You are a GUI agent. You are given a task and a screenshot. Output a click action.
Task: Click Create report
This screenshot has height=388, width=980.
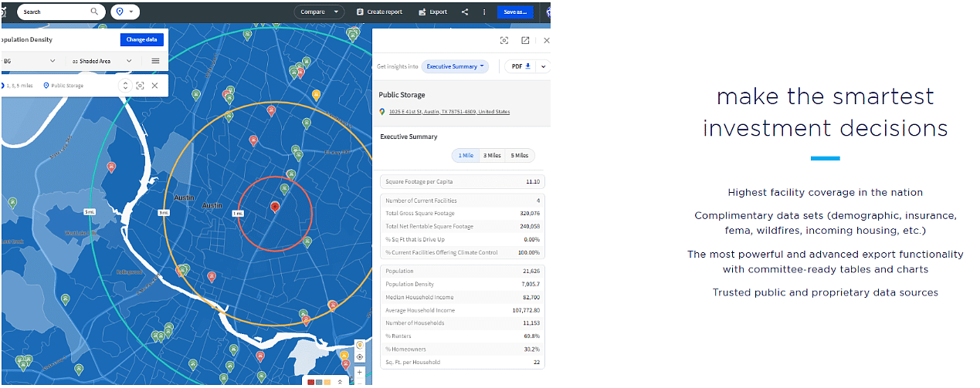[x=379, y=12]
